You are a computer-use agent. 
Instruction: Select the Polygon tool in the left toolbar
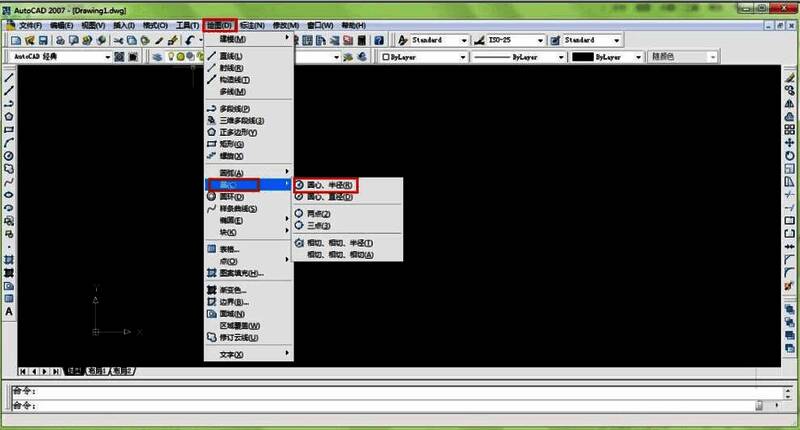[x=9, y=117]
